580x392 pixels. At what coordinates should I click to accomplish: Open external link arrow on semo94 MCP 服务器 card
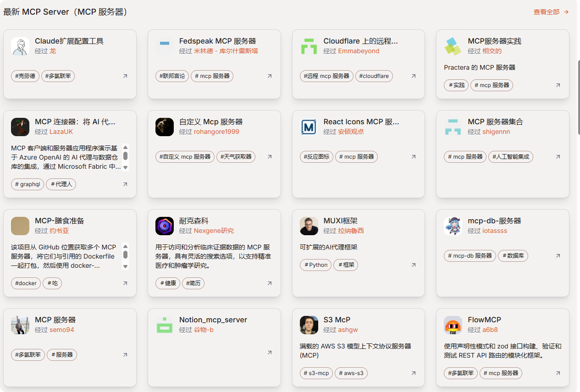pos(125,355)
